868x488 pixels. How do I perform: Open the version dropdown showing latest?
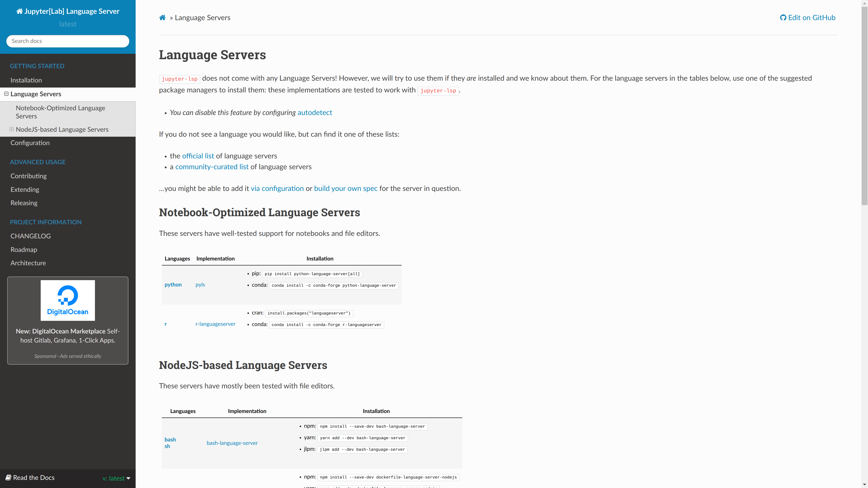point(116,478)
